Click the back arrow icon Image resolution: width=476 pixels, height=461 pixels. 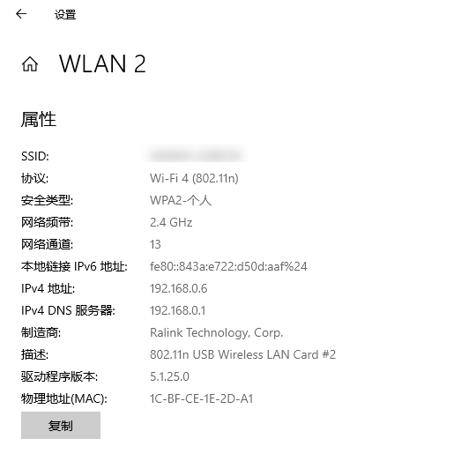point(21,13)
